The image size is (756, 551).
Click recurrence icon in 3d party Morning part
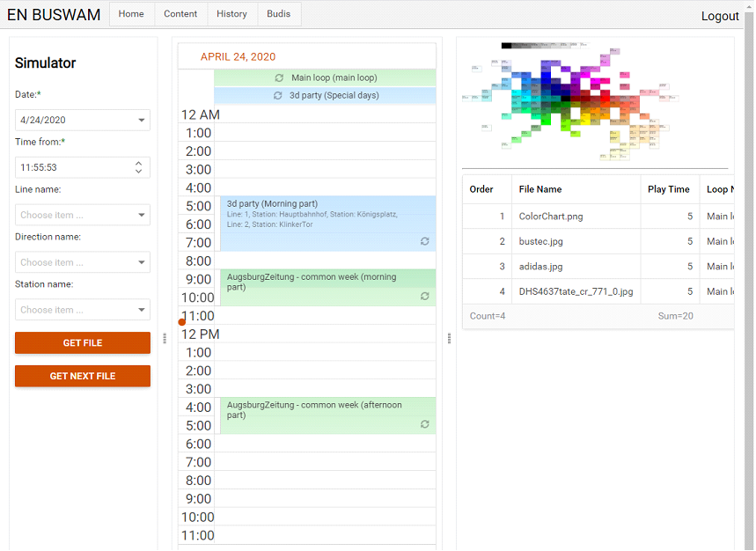(x=425, y=241)
